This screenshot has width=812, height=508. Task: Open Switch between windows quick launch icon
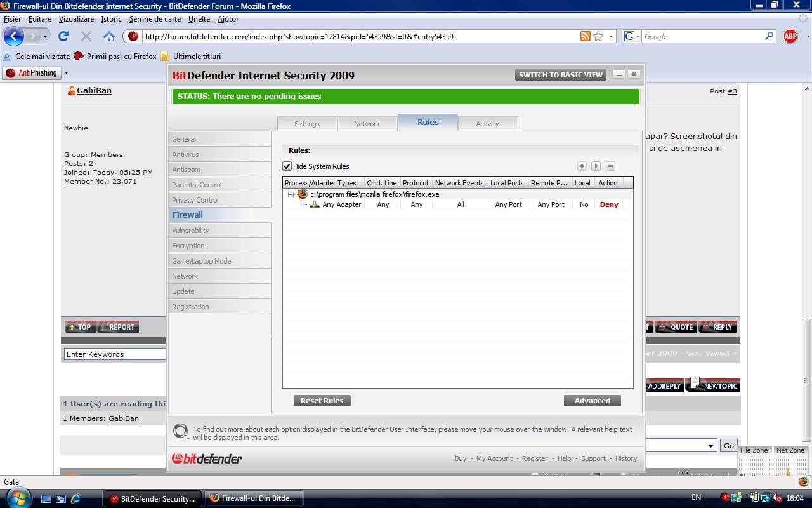click(61, 498)
